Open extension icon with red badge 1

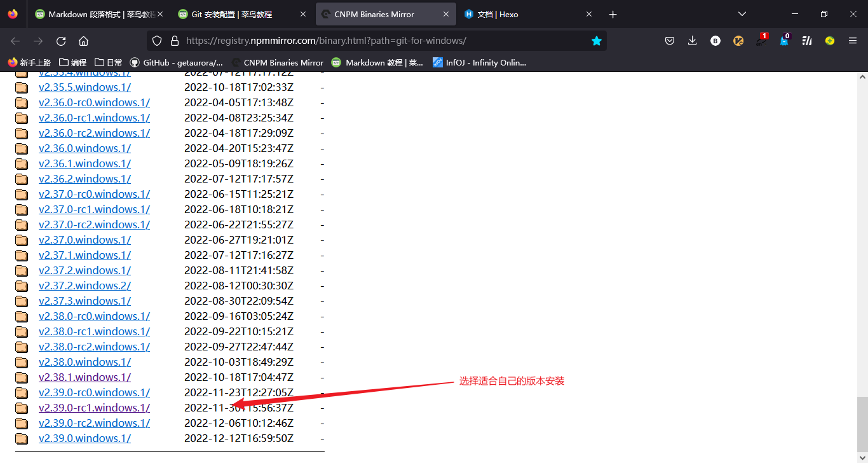pyautogui.click(x=761, y=40)
